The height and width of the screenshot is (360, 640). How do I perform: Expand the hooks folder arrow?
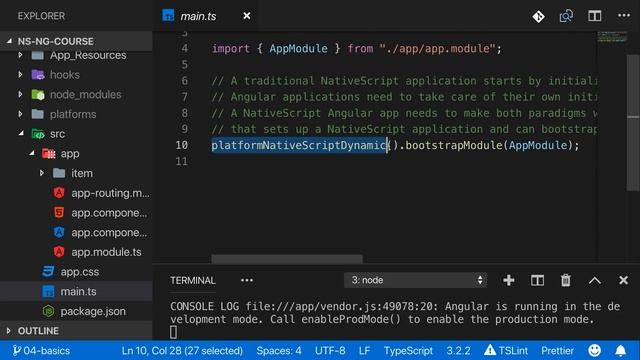tap(20, 75)
